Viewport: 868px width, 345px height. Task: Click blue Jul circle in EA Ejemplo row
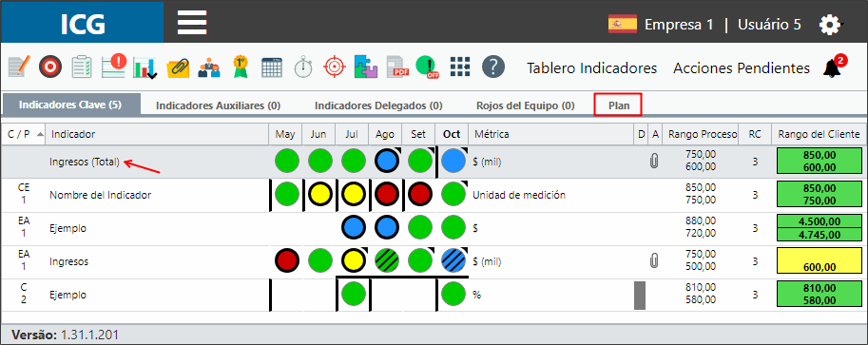point(353,228)
